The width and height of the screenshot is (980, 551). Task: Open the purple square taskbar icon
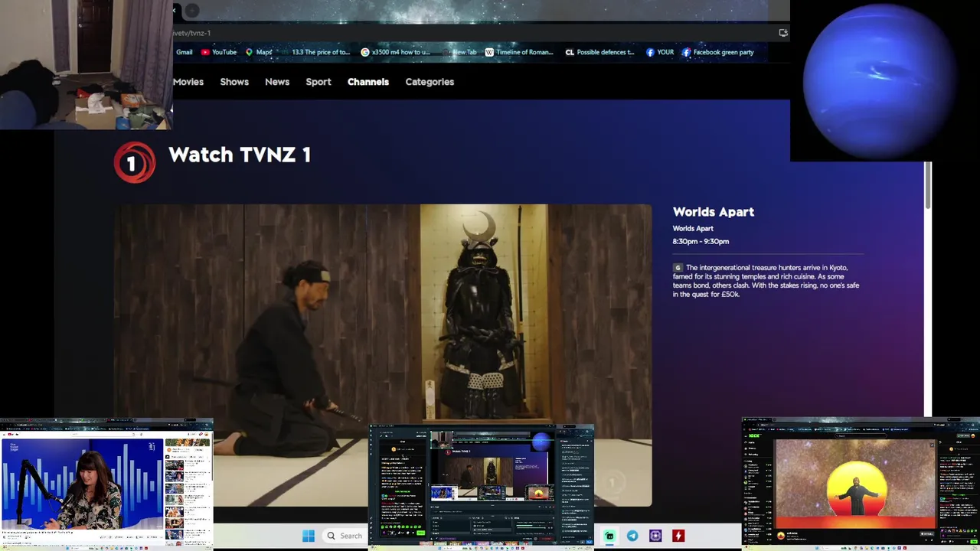tap(655, 536)
